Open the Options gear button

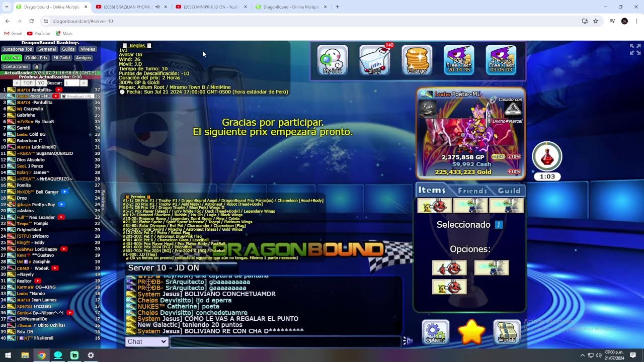435,332
